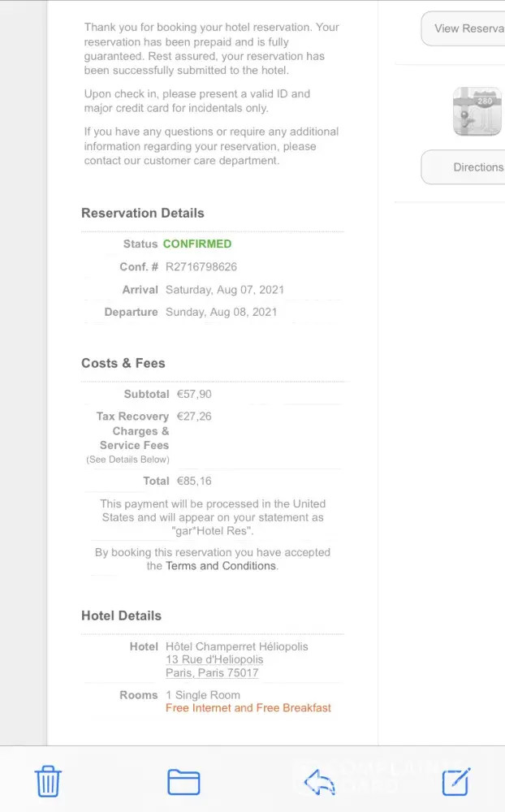
Task: Tap confirmation number R2716798626
Action: [x=201, y=267]
